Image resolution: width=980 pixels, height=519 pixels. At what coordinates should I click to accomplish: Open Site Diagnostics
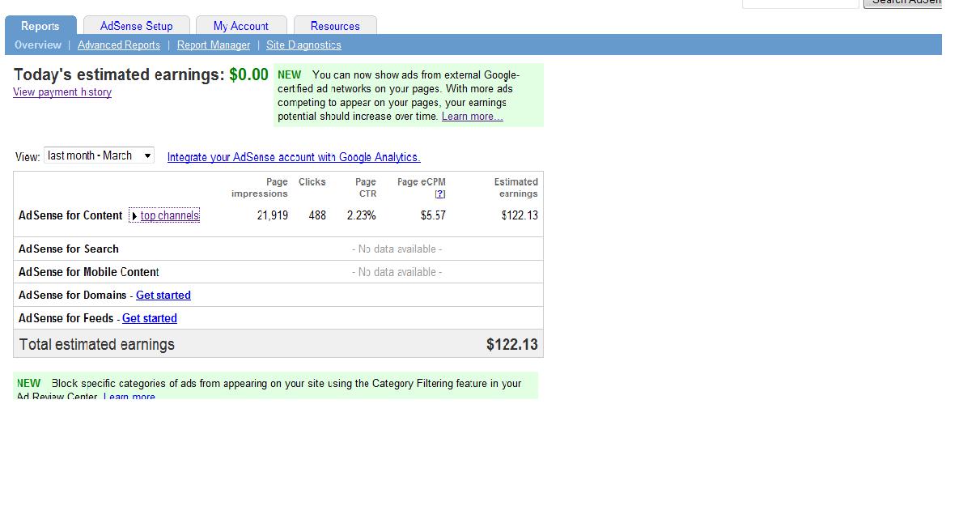[303, 45]
